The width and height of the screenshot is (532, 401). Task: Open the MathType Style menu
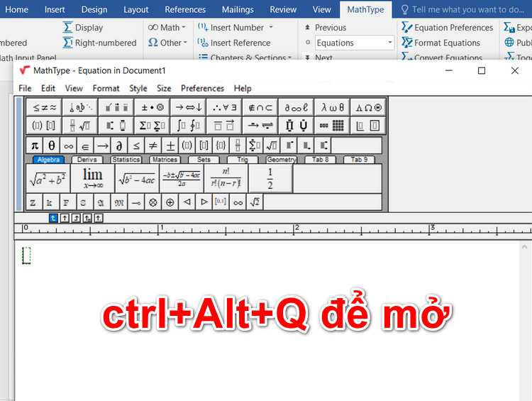tap(138, 89)
